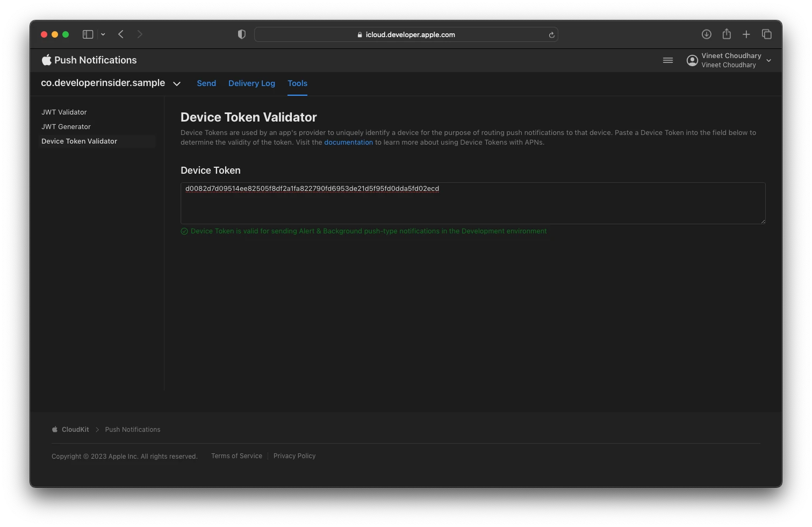Enter full screen with the green button
The height and width of the screenshot is (527, 812).
[66, 34]
